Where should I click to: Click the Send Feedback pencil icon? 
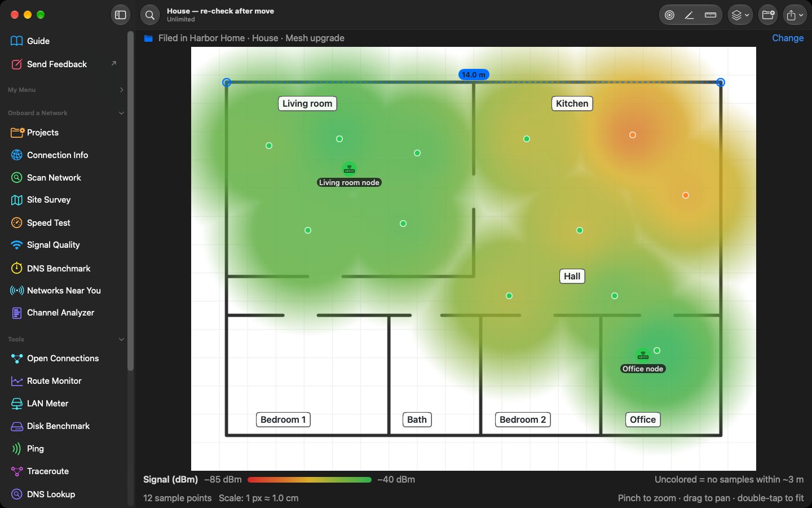coord(17,64)
